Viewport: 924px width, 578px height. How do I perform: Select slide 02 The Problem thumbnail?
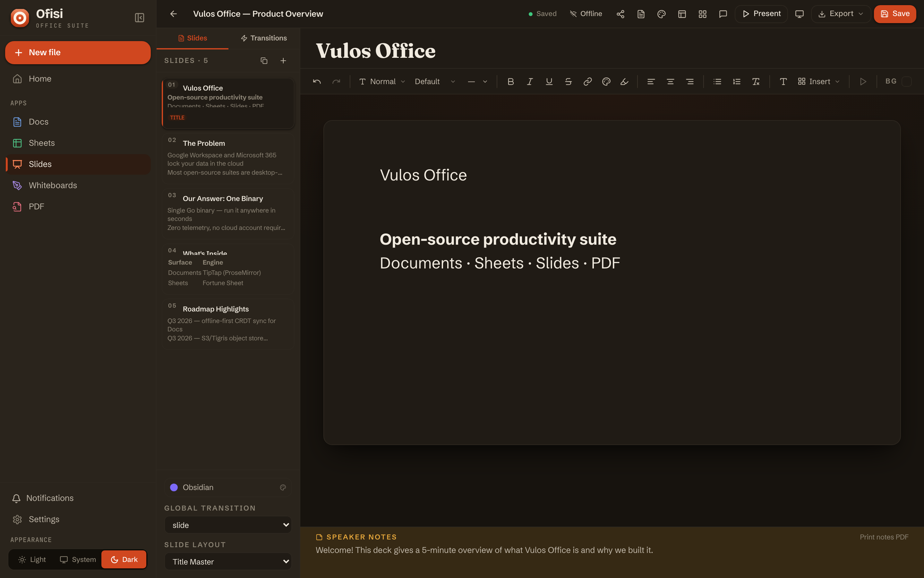(228, 158)
